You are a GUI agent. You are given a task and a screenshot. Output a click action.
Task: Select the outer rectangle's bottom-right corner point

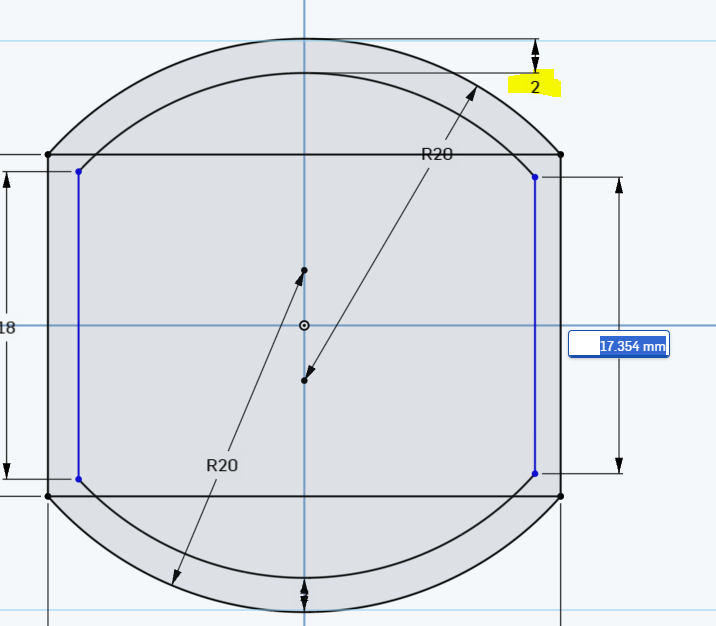pyautogui.click(x=560, y=496)
